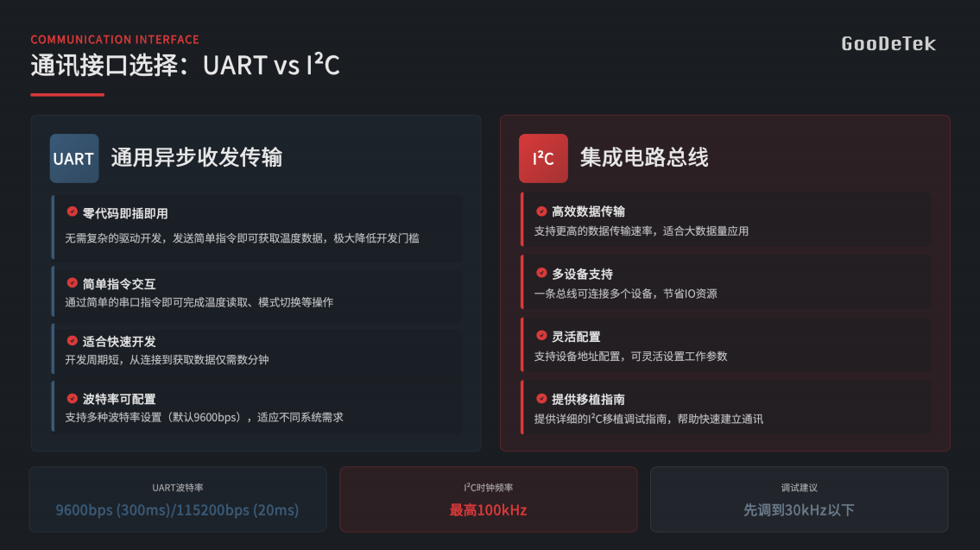Click the 通用异步收发传输 heading
This screenshot has height=550, width=980.
pos(197,157)
